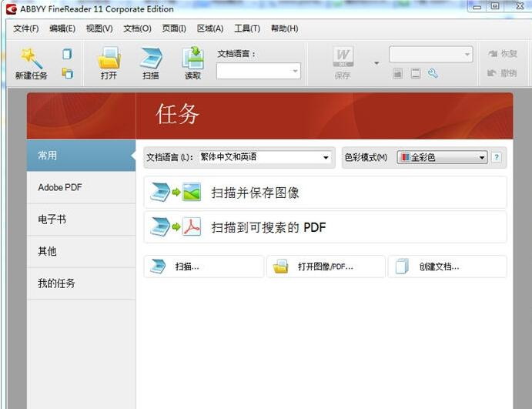Image resolution: width=532 pixels, height=409 pixels.
Task: Click the 扫描 scanner icon in toolbar
Action: point(151,59)
